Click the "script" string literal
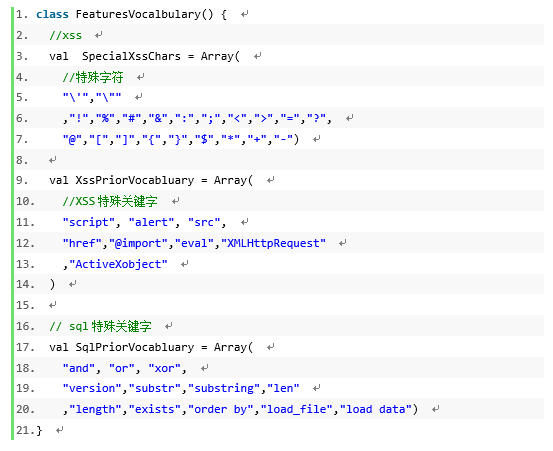553x451 pixels. pyautogui.click(x=89, y=222)
